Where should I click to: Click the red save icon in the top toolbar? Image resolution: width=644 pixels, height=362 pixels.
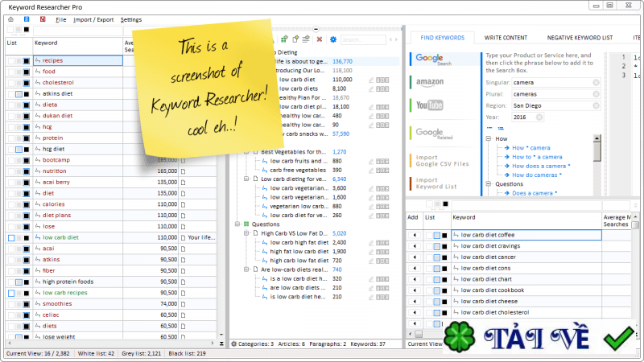[43, 19]
